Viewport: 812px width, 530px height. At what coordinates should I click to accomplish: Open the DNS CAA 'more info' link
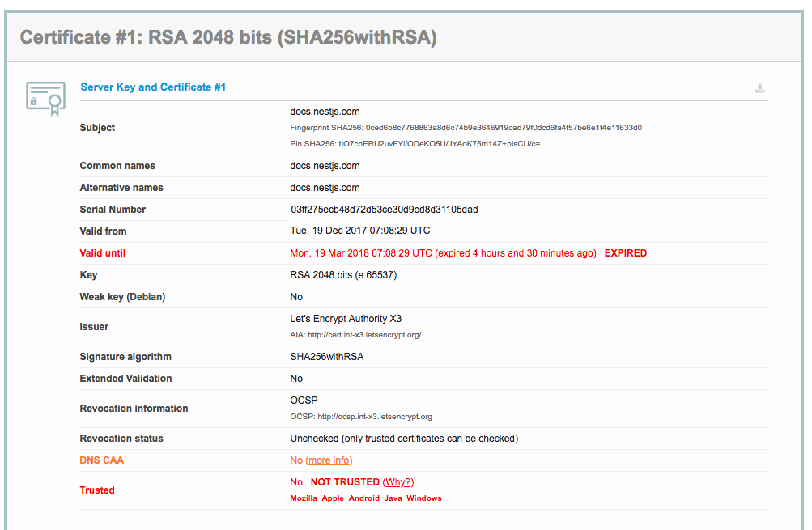pyautogui.click(x=329, y=460)
